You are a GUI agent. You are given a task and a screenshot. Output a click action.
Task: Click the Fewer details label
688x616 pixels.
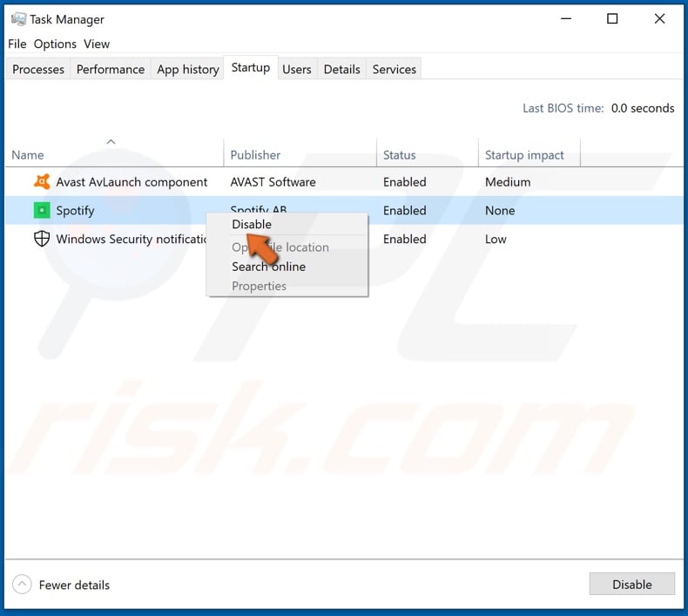point(74,585)
